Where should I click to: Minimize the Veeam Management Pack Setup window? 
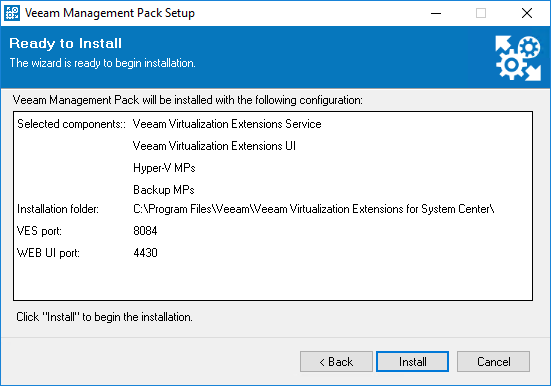(436, 13)
